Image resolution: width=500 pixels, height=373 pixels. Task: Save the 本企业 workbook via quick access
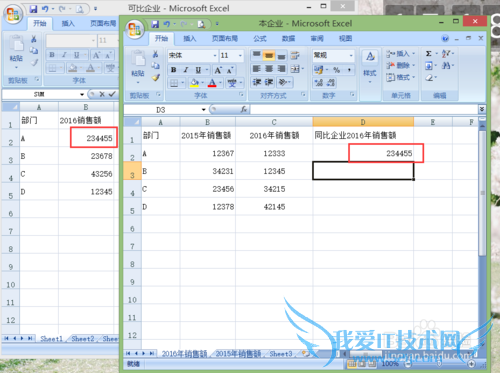tap(155, 24)
